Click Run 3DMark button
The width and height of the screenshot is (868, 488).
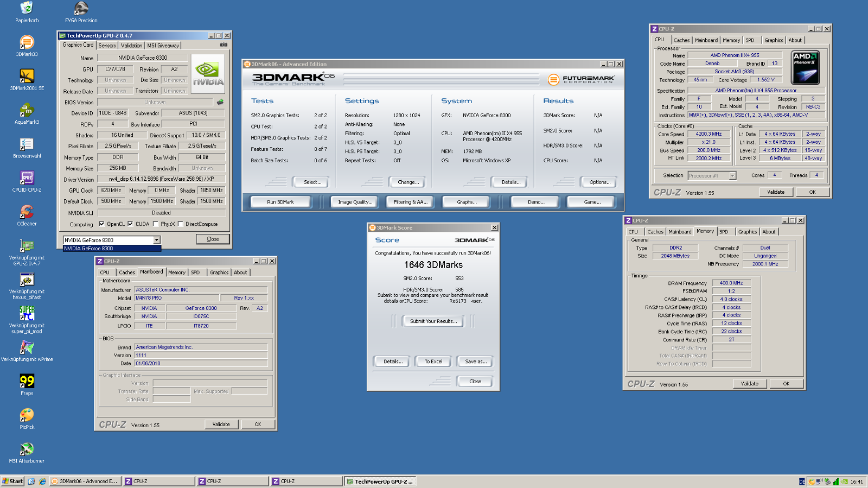tap(280, 202)
